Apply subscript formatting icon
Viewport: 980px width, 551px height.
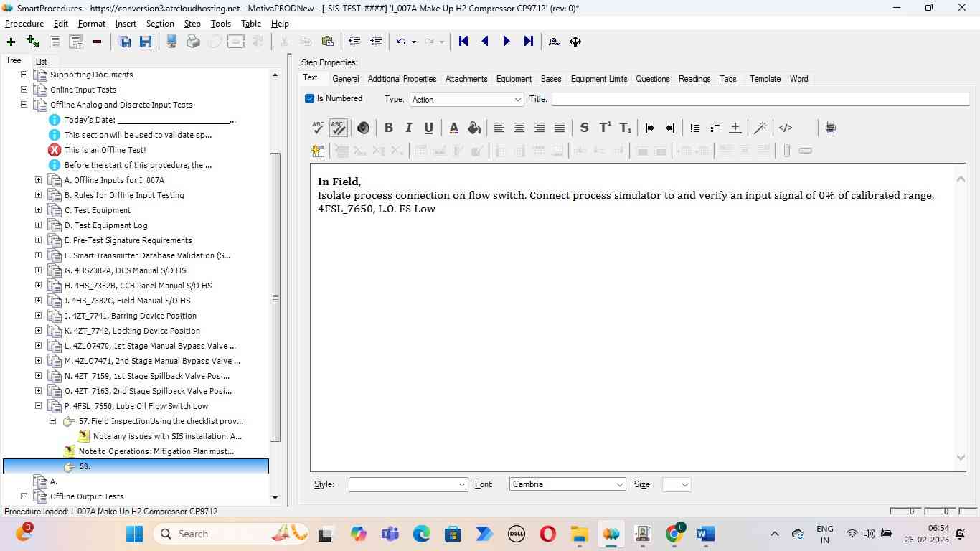coord(626,128)
